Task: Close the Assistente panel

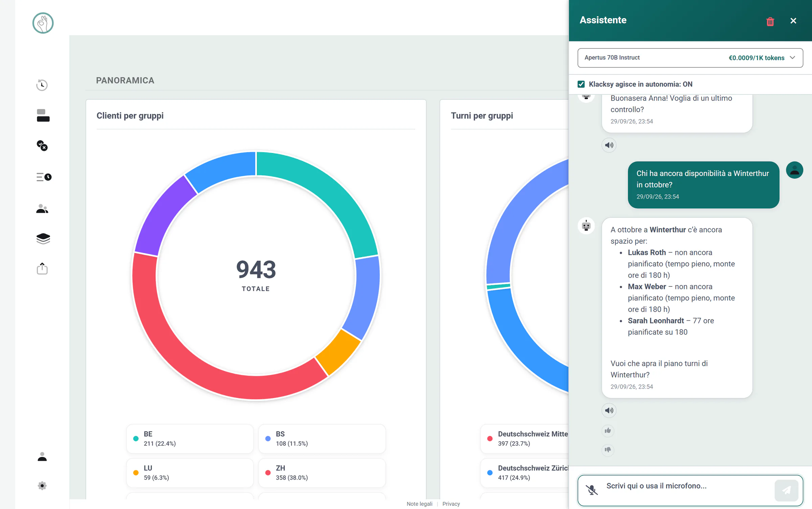Action: [793, 21]
